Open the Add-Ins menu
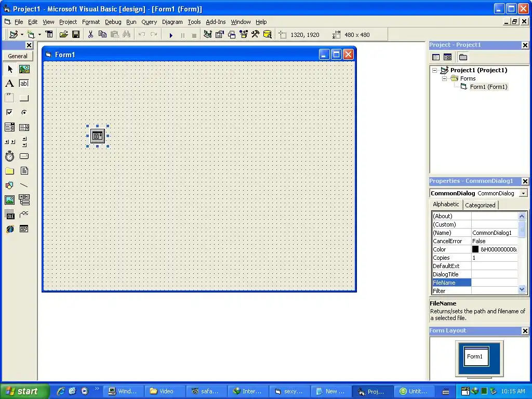This screenshot has height=399, width=532. [216, 22]
